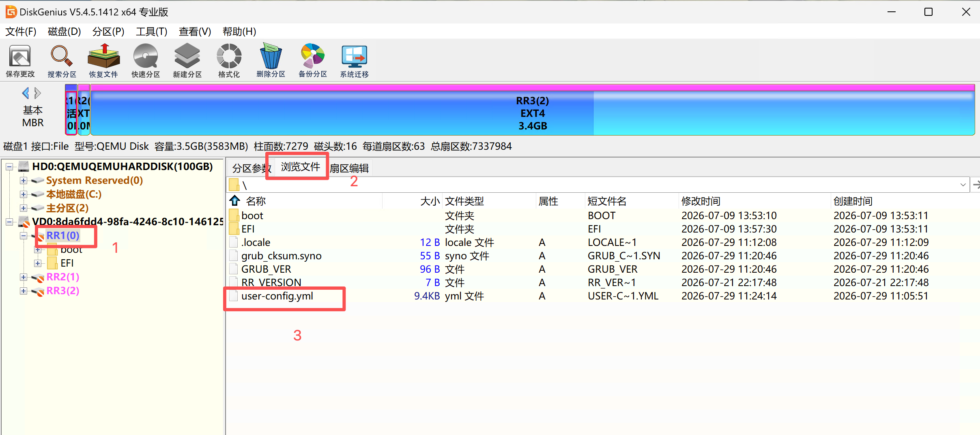The image size is (980, 435).
Task: Launch the 恢复文件 file recovery tool
Action: tap(103, 61)
